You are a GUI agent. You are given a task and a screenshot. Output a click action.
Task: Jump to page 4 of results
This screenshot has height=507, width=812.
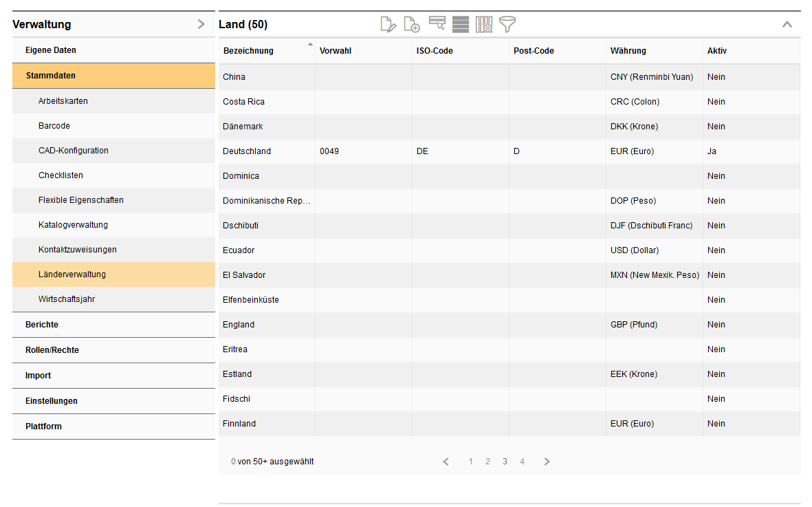(x=522, y=462)
